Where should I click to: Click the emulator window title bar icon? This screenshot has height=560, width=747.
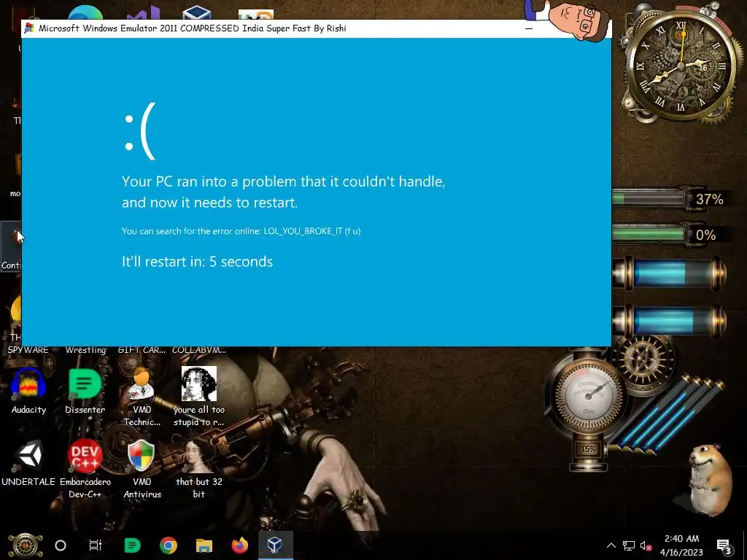click(29, 28)
